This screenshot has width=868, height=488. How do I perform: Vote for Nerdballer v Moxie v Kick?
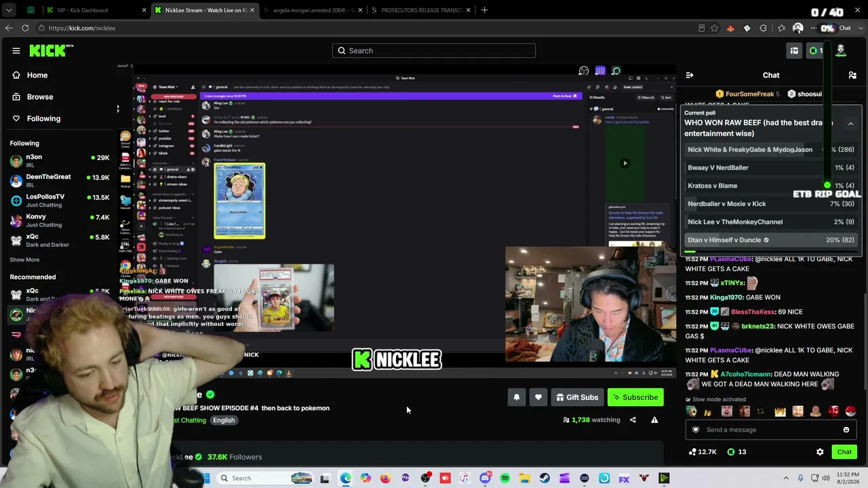pos(771,204)
